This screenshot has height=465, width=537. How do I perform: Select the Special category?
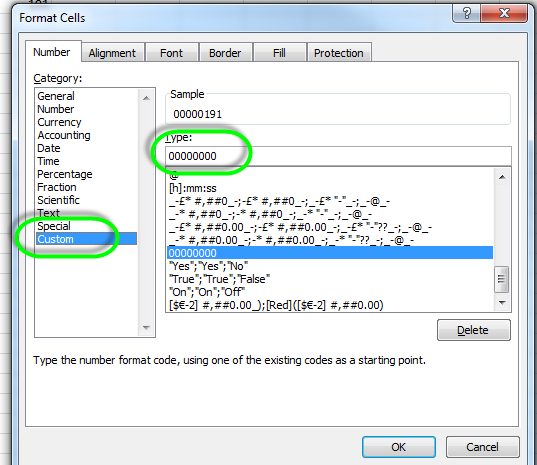click(54, 226)
